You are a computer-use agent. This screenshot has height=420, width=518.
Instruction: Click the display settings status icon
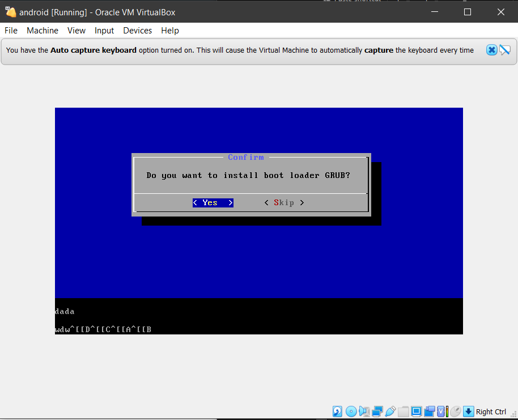(x=416, y=411)
